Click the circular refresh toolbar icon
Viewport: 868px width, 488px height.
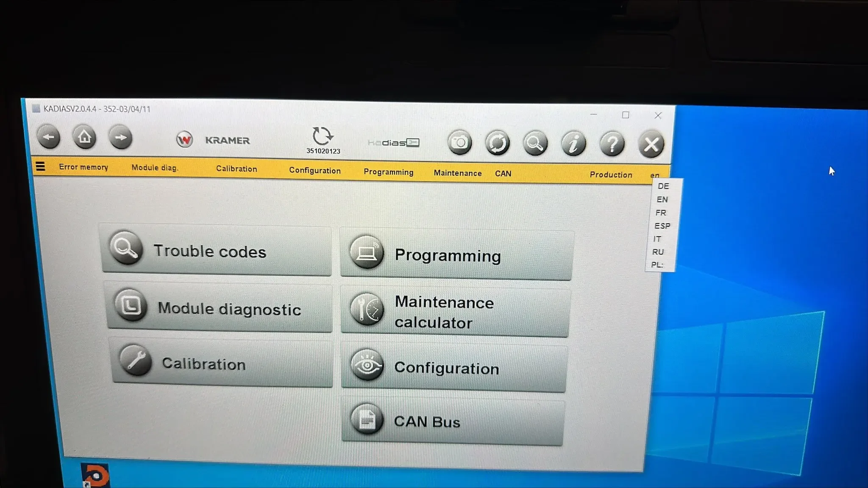[497, 143]
